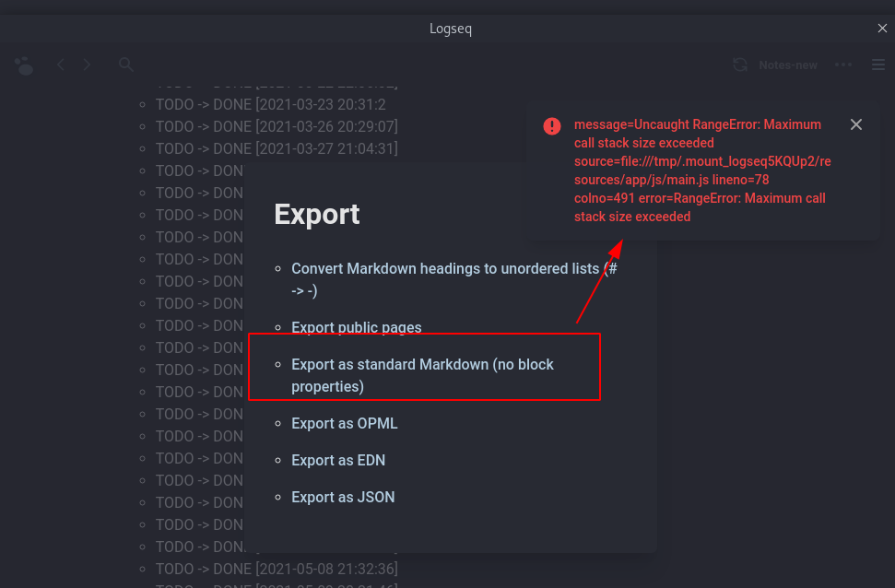Click the TODO -> DONE [2021-05-08 21:32:36] entry
The width and height of the screenshot is (895, 588).
[277, 569]
